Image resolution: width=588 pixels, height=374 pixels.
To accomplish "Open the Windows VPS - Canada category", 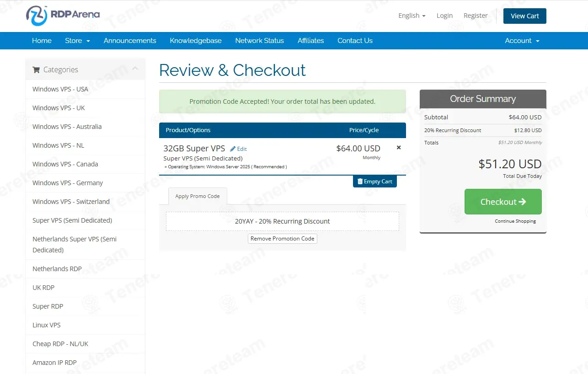I will pos(86,164).
